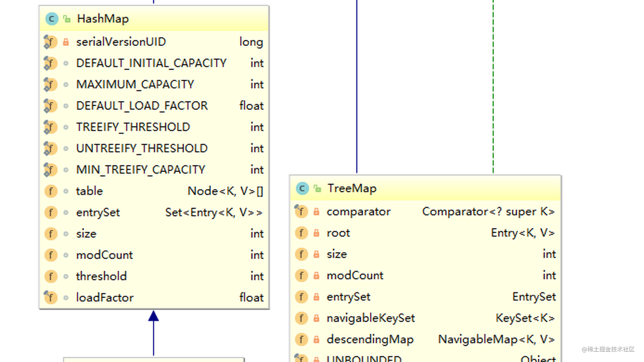Screen dimensions: 644x362
Task: Click the KeySet<K> type
Action: point(525,318)
